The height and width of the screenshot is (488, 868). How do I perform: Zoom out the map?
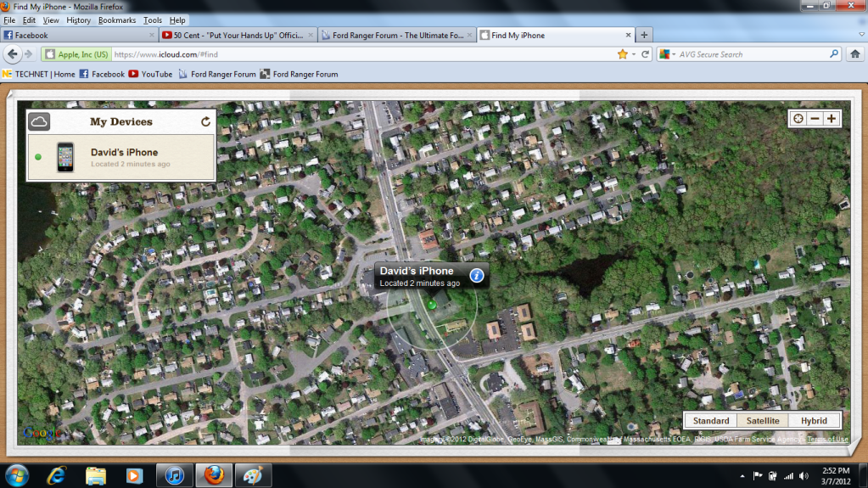pyautogui.click(x=815, y=119)
